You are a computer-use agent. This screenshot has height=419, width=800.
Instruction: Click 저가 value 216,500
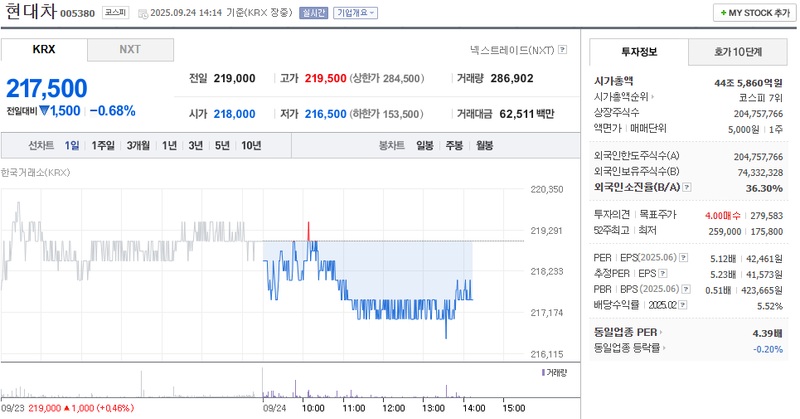coord(326,114)
